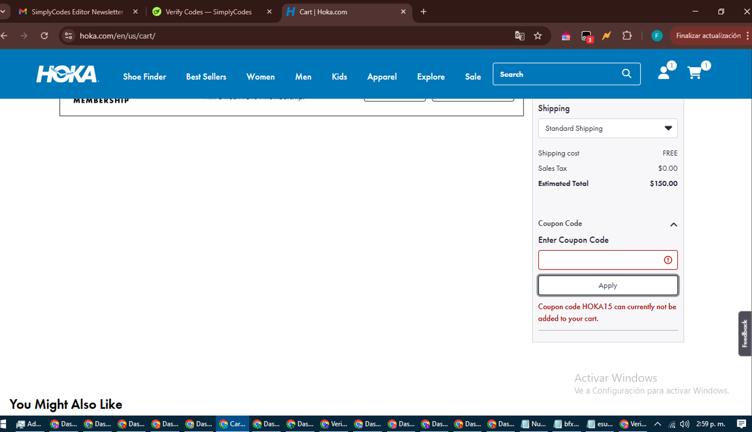The height and width of the screenshot is (432, 752).
Task: Open the network icon in system tray
Action: click(x=672, y=424)
